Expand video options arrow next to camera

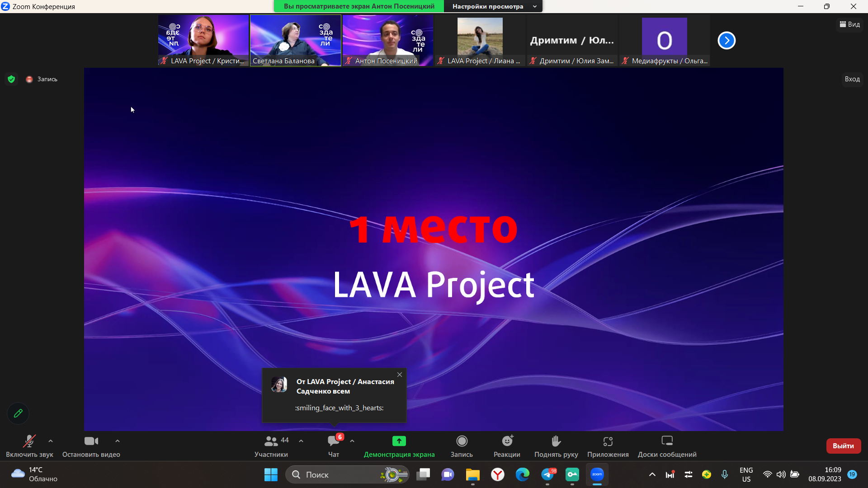coord(118,441)
